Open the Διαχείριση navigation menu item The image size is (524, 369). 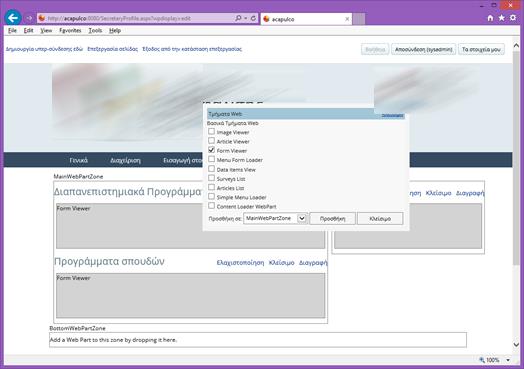pos(125,160)
